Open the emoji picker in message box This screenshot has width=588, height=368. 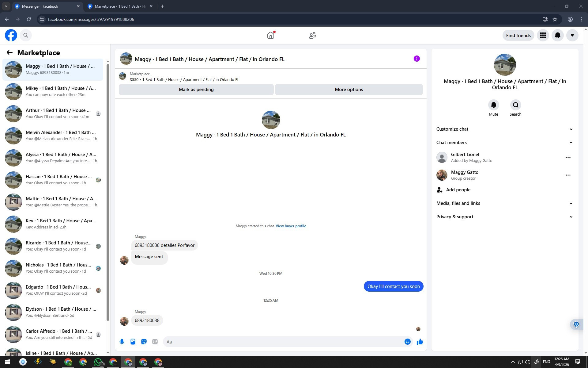click(407, 342)
